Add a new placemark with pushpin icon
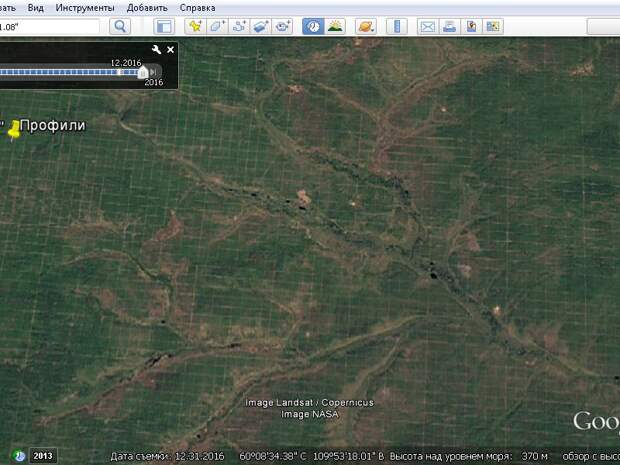The width and height of the screenshot is (620, 465). coord(195,27)
